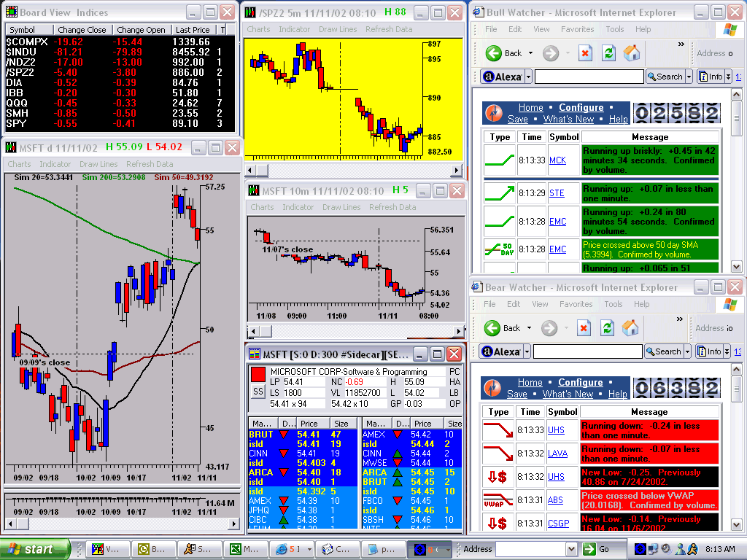Open Search dropdown arrow in Bull Watcher
The height and width of the screenshot is (560, 747).
(689, 77)
